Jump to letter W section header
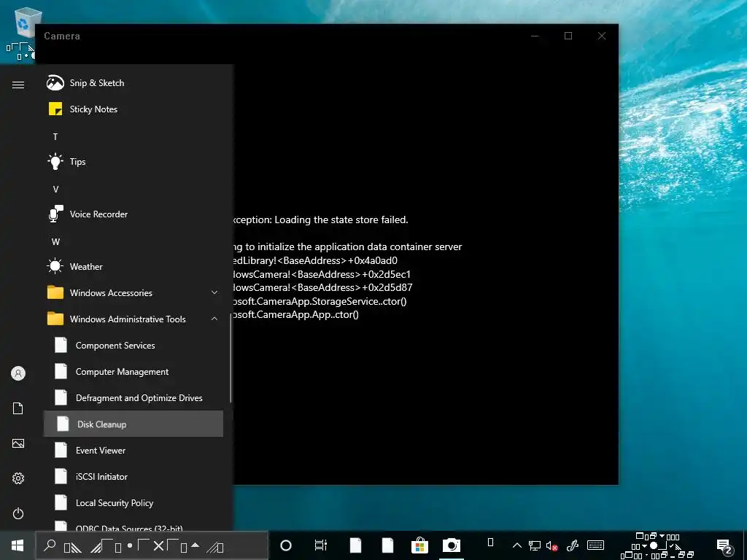The width and height of the screenshot is (747, 560). point(55,242)
